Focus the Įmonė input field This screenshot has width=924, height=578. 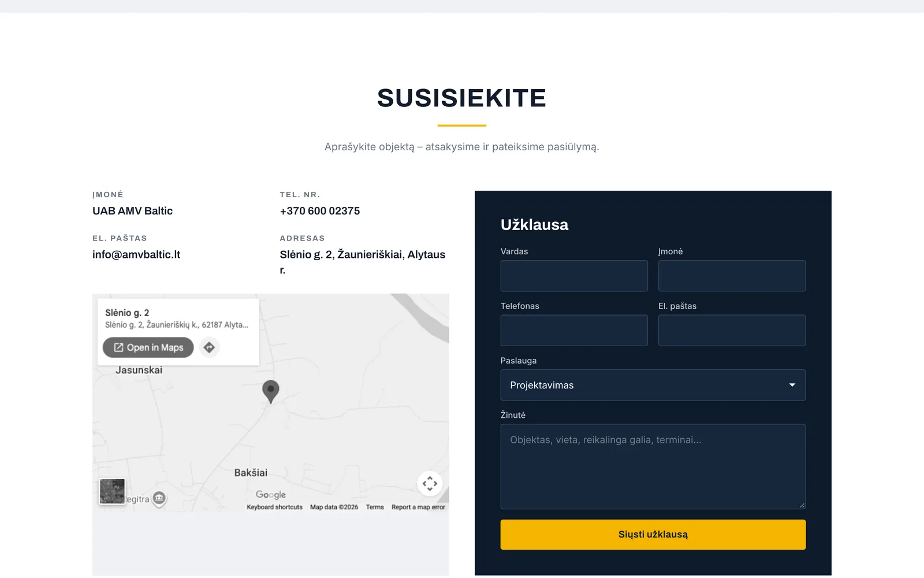[x=732, y=276]
